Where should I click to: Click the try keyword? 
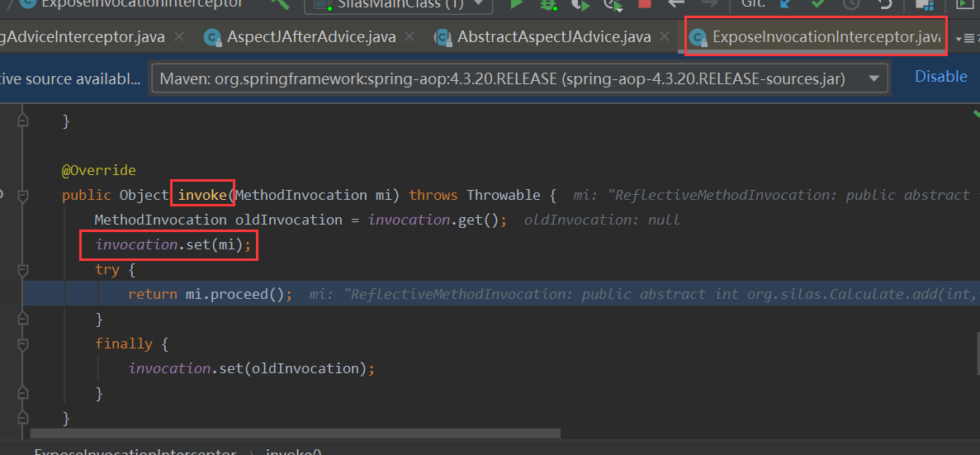107,270
